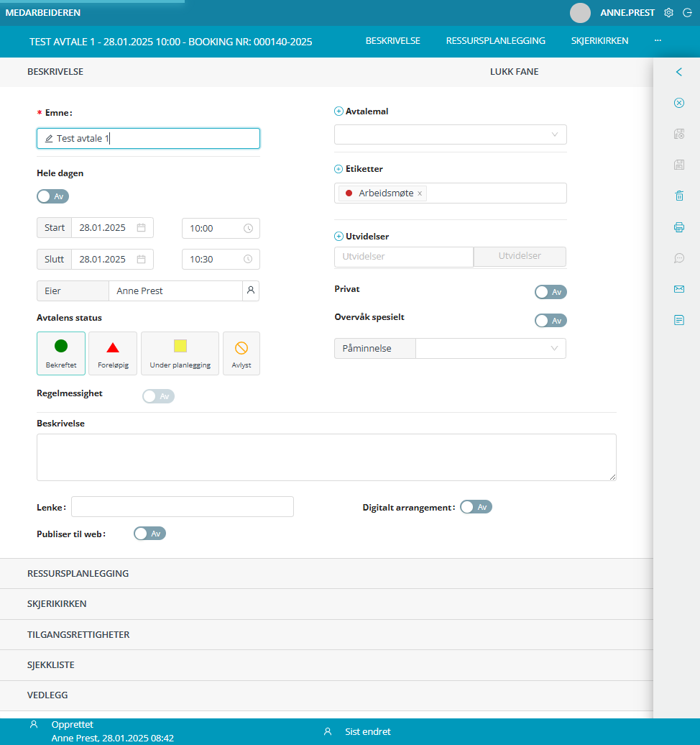Collapse sidebar with the back arrow icon
This screenshot has width=700, height=745.
[678, 72]
